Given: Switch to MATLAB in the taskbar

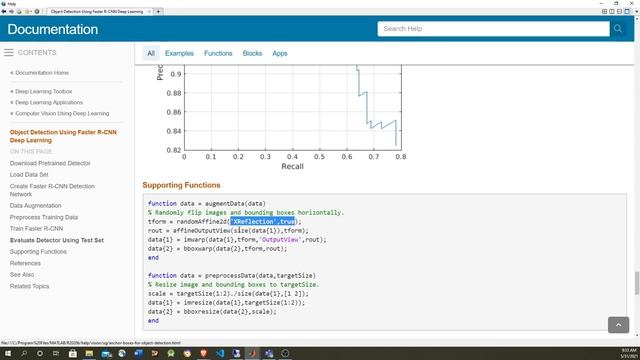Looking at the screenshot, I should point(253,353).
